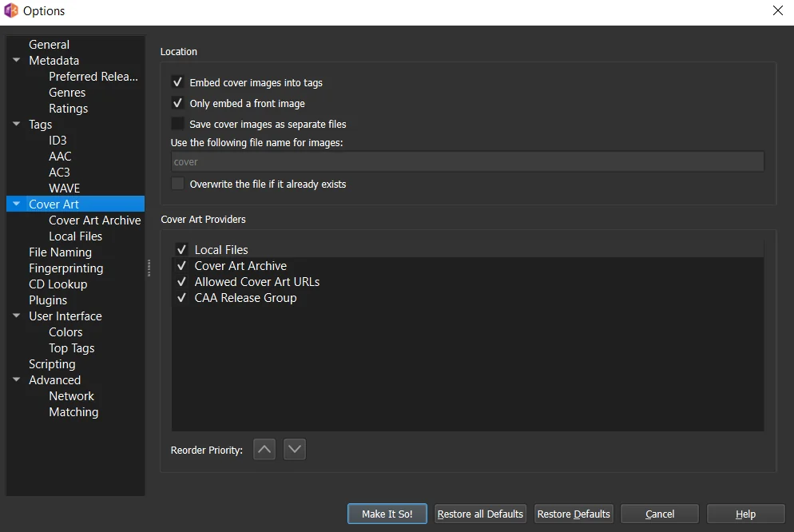Move selected provider up using priority arrow
This screenshot has height=532, width=794.
point(264,449)
